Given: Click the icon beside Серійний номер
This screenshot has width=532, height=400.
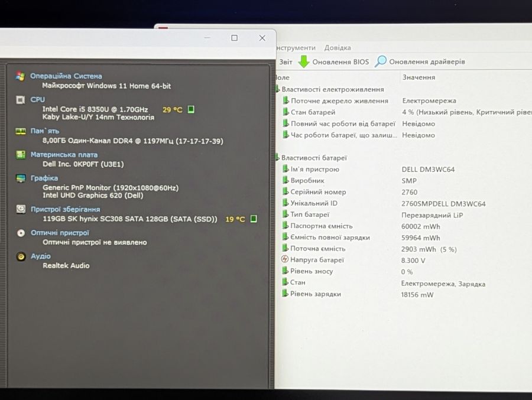Looking at the screenshot, I should (x=286, y=191).
